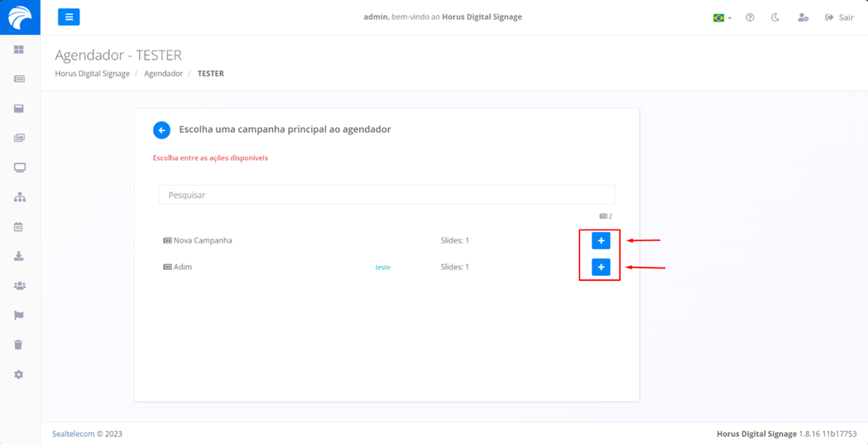Open the help question mark icon

[750, 17]
